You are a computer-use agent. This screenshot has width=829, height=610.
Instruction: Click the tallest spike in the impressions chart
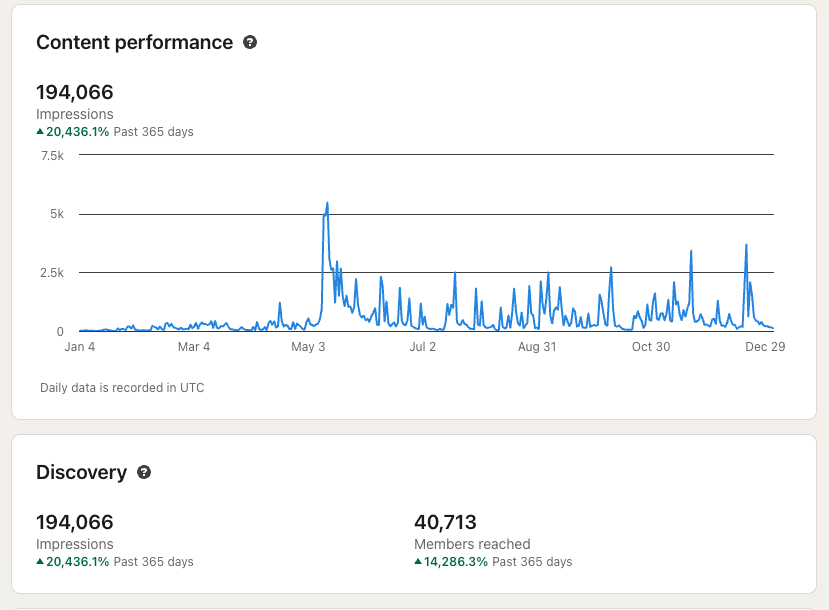pyautogui.click(x=327, y=203)
